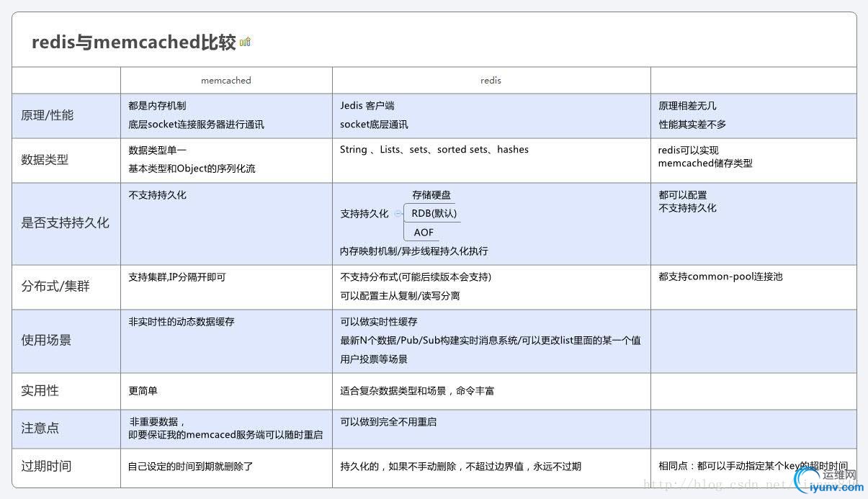Select the 过期时间 row label
Screen dimensions: 868x499
coord(46,466)
